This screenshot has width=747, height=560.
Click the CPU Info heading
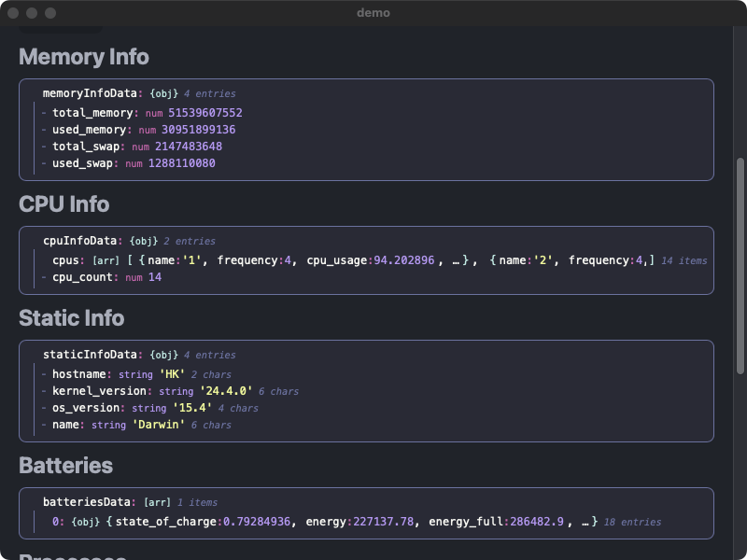tap(62, 204)
